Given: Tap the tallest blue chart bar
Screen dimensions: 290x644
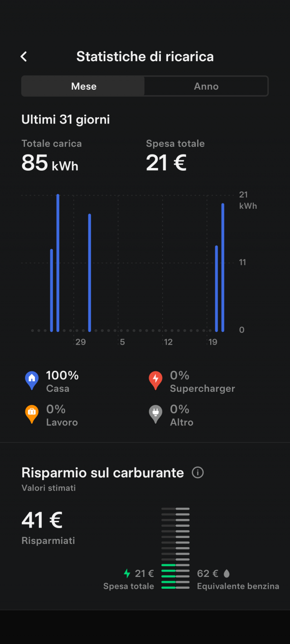Looking at the screenshot, I should (x=58, y=263).
